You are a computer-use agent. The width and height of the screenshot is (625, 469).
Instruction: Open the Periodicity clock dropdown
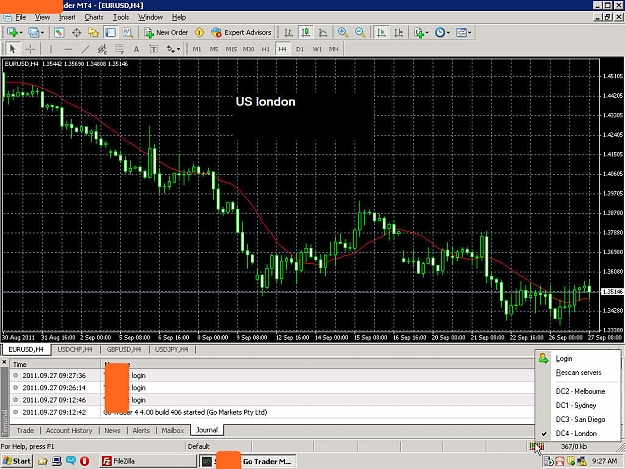[x=442, y=32]
